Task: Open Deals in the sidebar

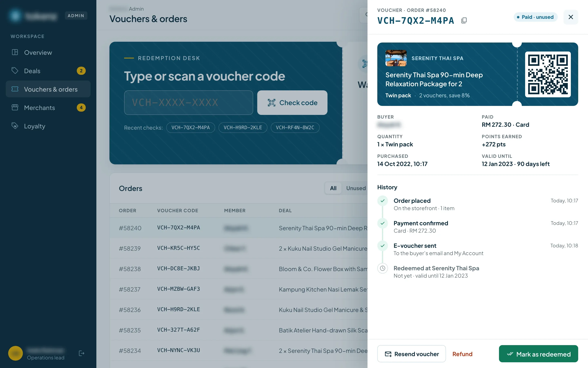Action: 48,71
